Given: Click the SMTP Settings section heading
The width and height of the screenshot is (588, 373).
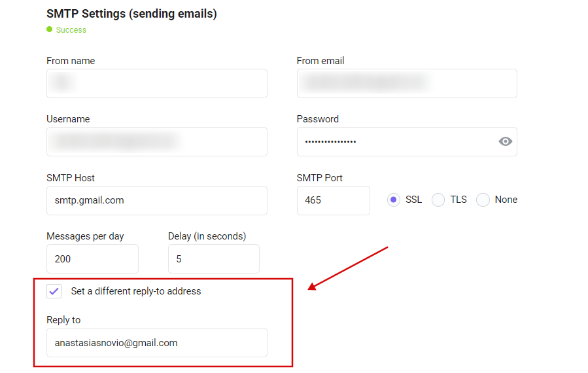Looking at the screenshot, I should [x=131, y=14].
